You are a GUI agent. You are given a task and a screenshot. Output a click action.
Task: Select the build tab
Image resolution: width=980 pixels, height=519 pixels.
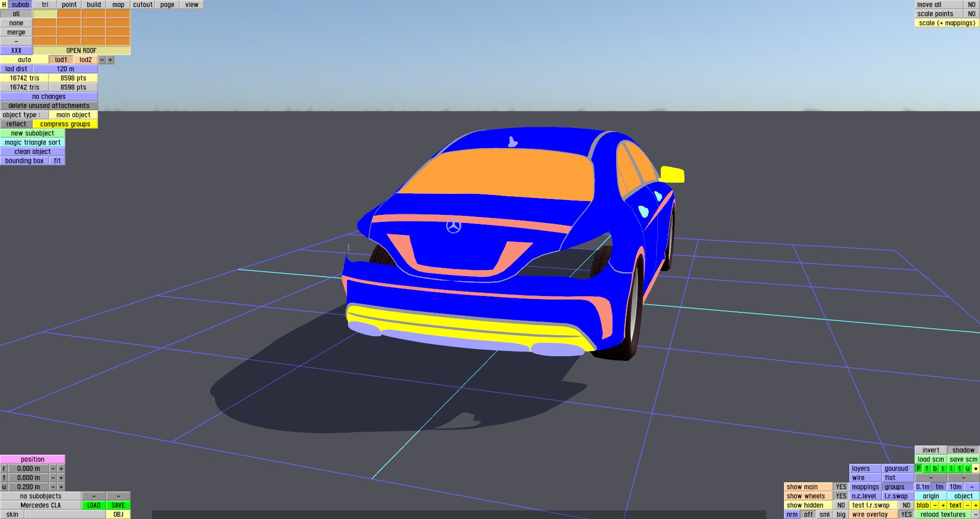(94, 5)
